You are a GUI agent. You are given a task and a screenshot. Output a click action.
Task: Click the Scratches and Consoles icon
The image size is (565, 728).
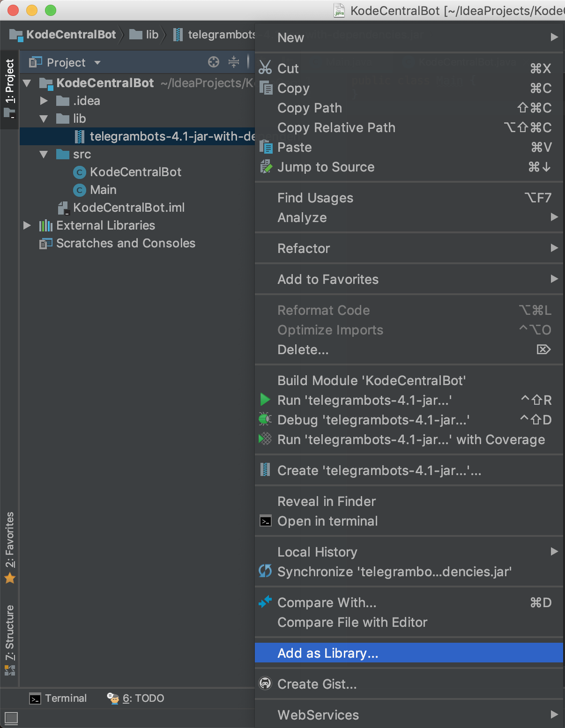tap(45, 244)
